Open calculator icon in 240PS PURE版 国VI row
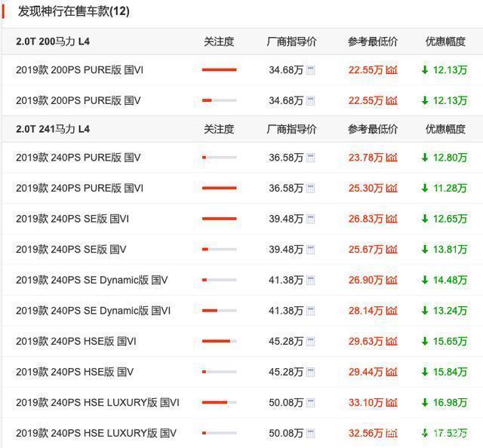 pyautogui.click(x=310, y=188)
